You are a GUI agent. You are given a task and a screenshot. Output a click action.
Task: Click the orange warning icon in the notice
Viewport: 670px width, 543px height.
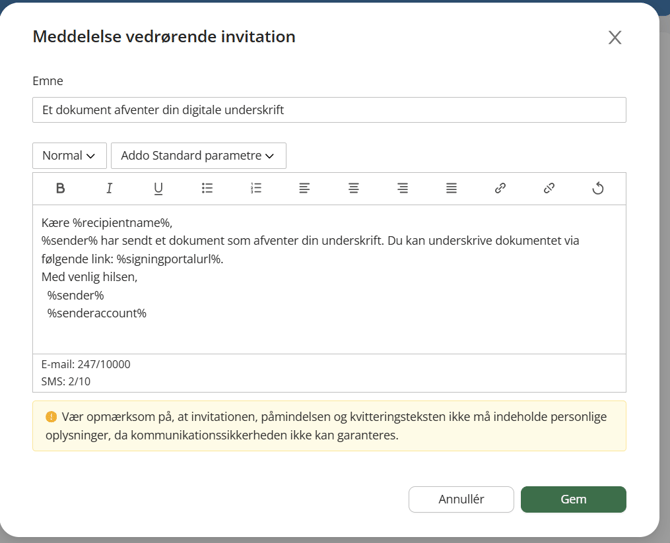51,417
